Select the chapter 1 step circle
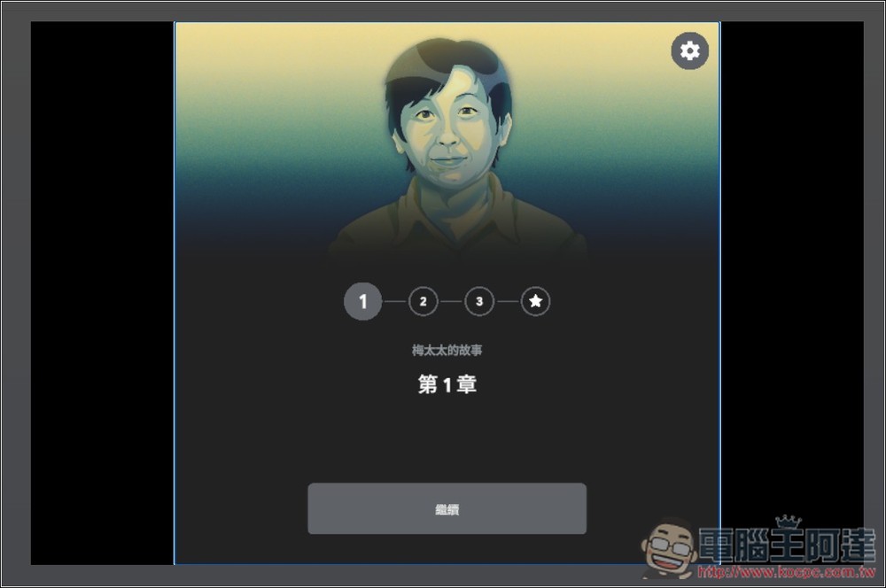Screen dimensions: 886x588 click(362, 302)
